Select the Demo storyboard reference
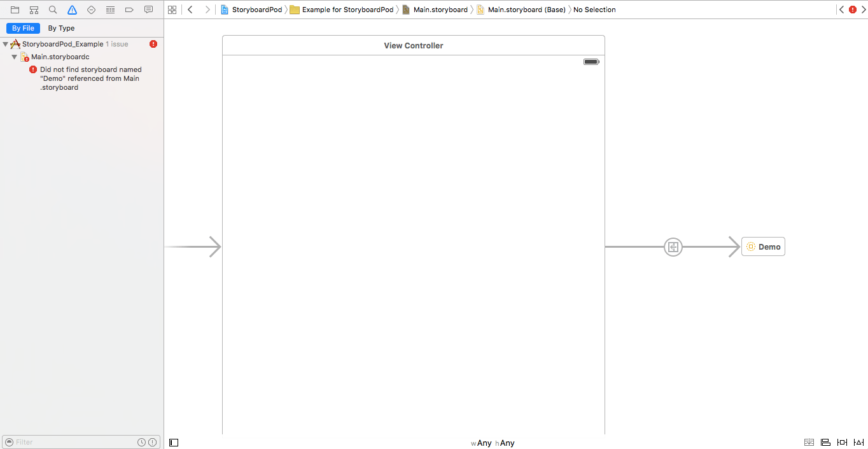The height and width of the screenshot is (449, 868). (x=763, y=247)
